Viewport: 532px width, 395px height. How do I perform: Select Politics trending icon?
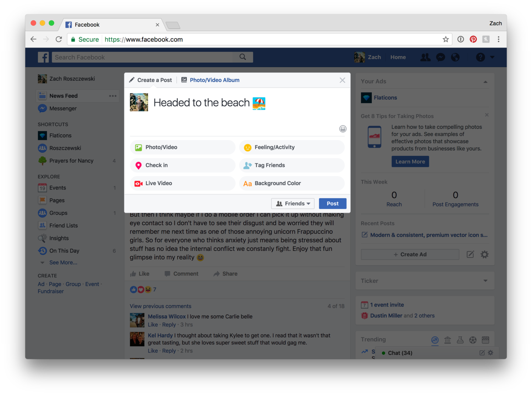(x=448, y=340)
